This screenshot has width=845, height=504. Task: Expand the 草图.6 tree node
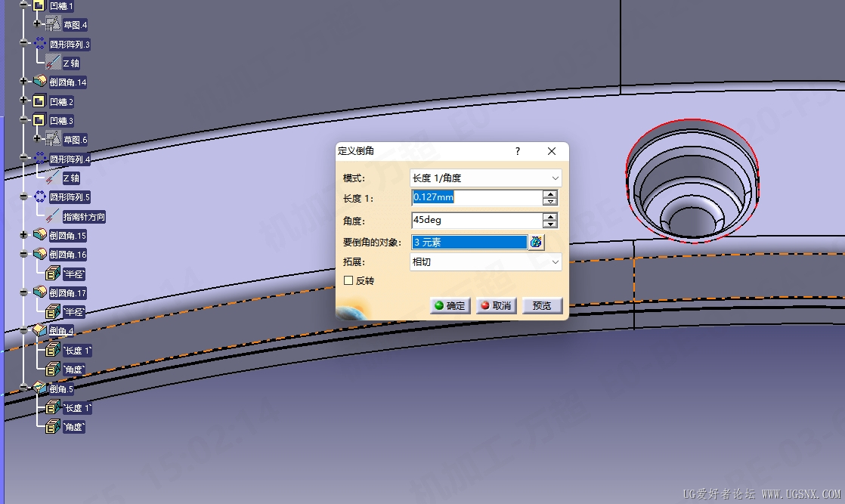coord(36,138)
